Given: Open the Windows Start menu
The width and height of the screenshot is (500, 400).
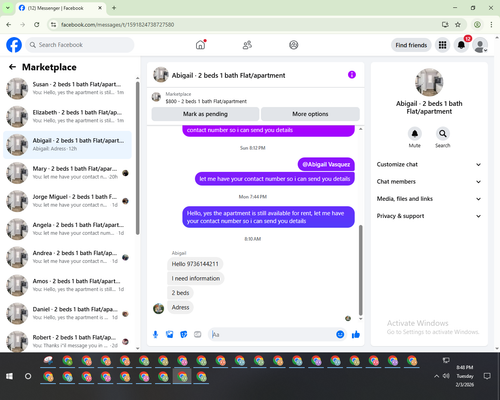Looking at the screenshot, I should [9, 376].
